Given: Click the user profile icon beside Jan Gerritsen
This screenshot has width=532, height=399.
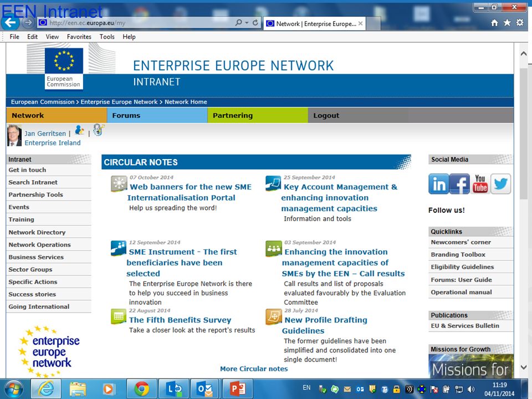Looking at the screenshot, I should point(79,130).
